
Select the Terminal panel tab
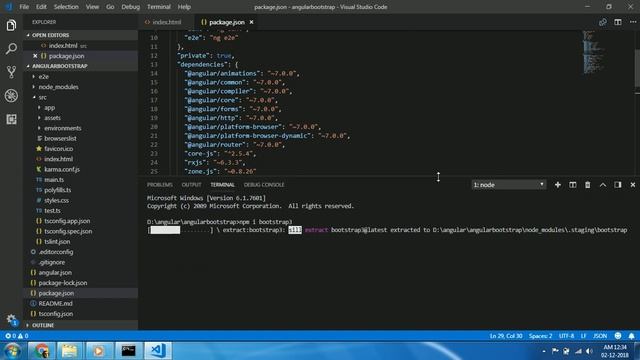(222, 185)
